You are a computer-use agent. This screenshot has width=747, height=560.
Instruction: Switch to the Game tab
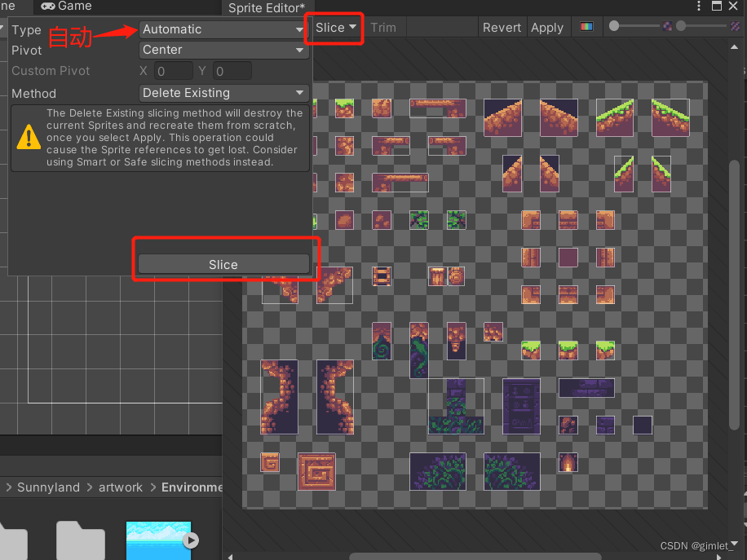coord(66,7)
